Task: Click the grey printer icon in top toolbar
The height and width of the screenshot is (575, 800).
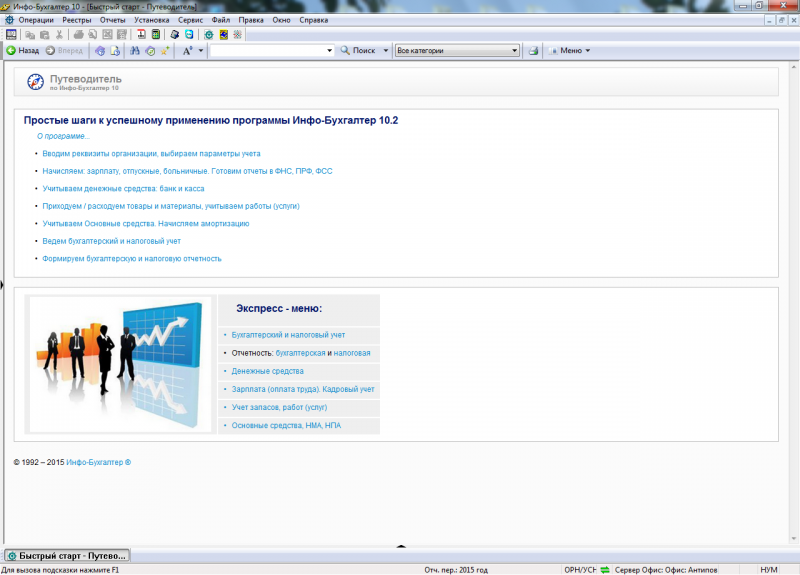Action: click(79, 35)
